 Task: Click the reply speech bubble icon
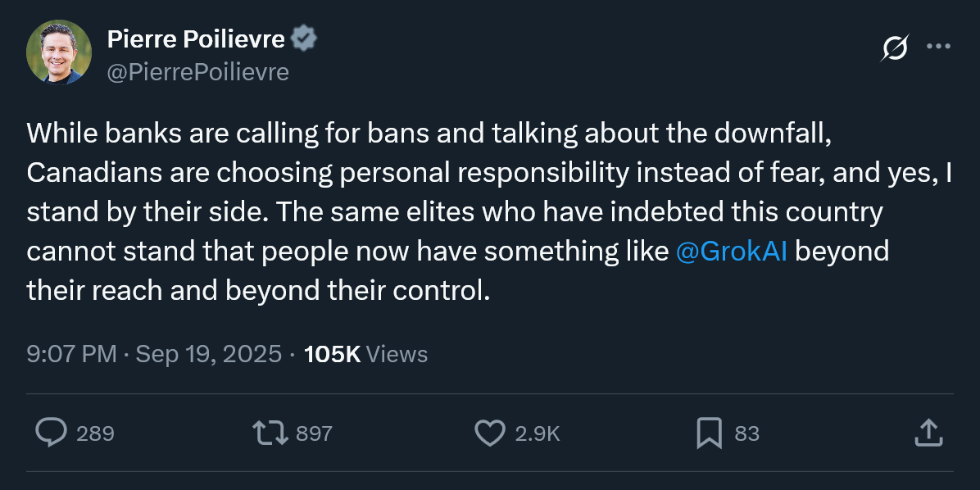[51, 433]
